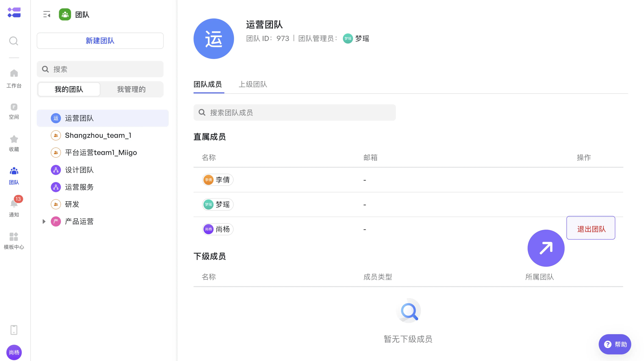Click the 直属成员 section heading
Viewport: 644px width, 361px height.
210,137
